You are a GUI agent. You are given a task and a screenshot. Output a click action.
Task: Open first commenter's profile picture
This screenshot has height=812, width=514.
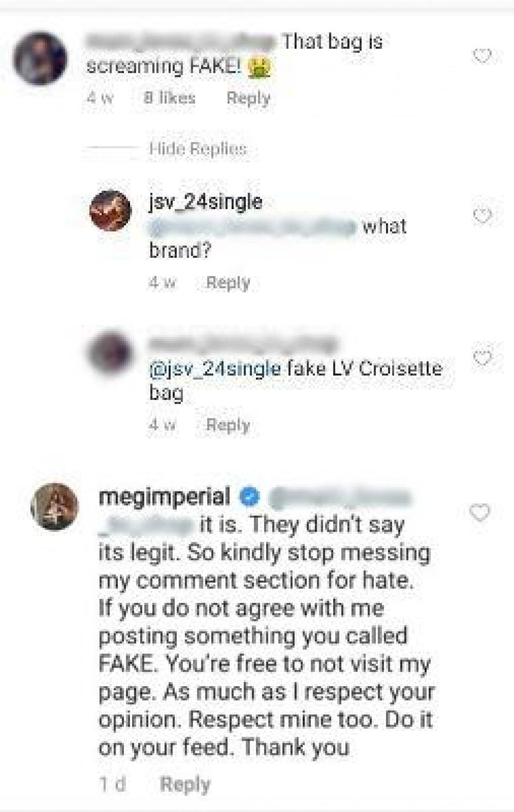(40, 59)
